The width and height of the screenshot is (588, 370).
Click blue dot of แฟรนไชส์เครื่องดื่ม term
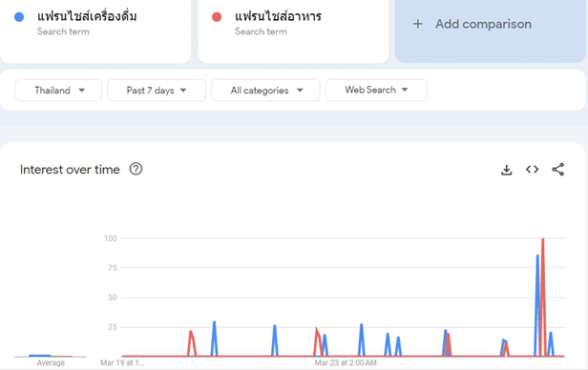coord(19,17)
